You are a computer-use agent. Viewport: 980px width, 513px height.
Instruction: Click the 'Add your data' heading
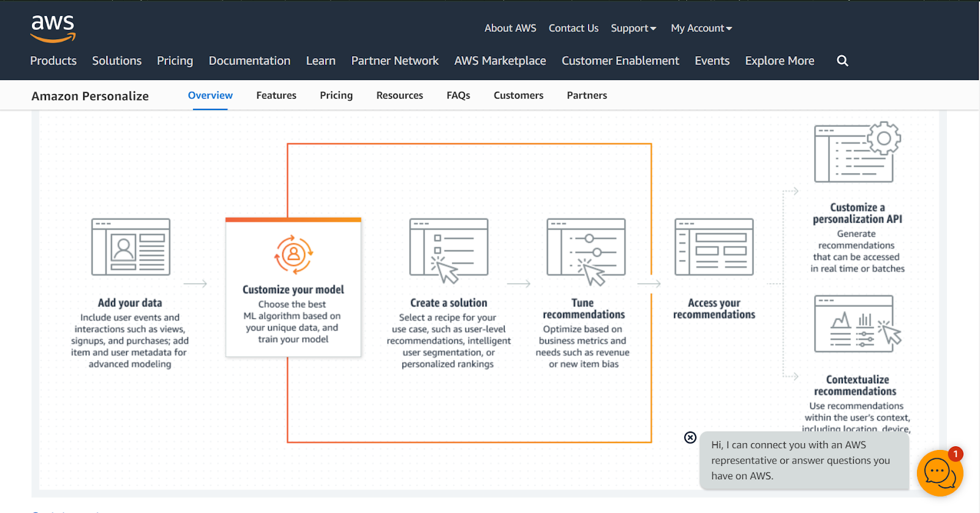point(130,302)
